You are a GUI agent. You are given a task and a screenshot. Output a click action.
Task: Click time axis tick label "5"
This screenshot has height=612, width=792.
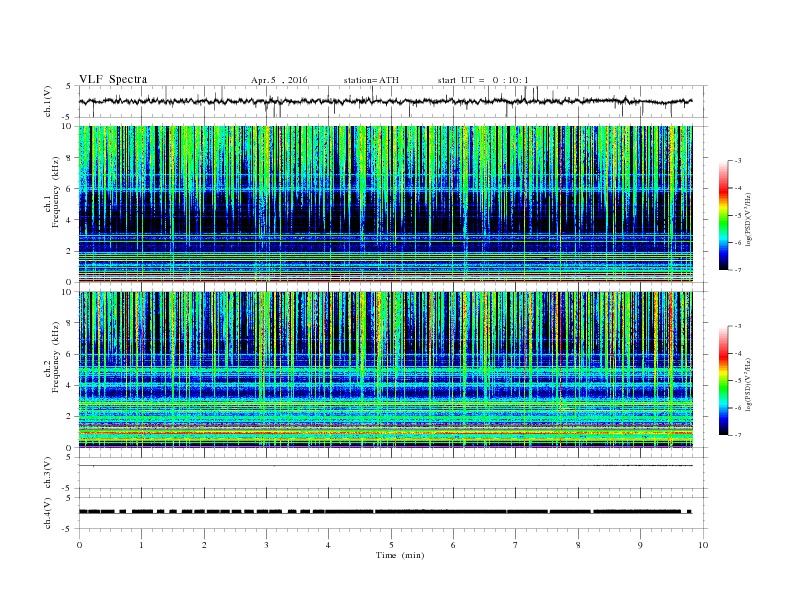pyautogui.click(x=391, y=545)
